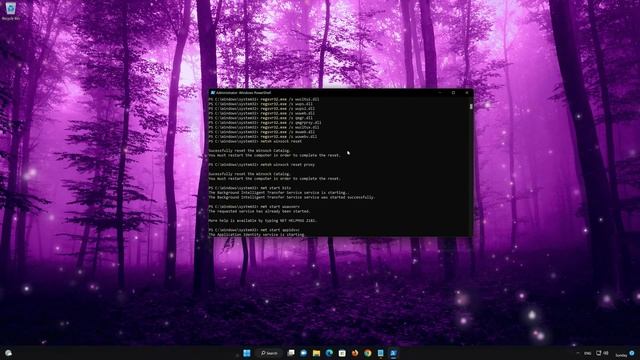This screenshot has height=360, width=640.
Task: Switch to PowerShell via taskbar icon
Action: tap(393, 353)
